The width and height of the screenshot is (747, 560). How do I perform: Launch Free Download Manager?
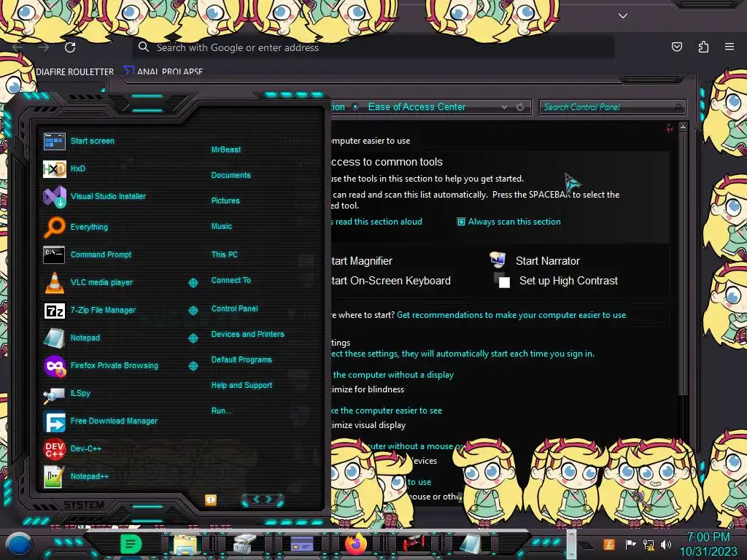coord(100,421)
